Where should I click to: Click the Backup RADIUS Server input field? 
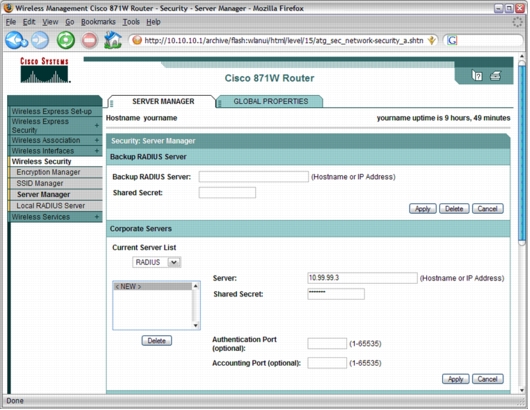[x=254, y=176]
